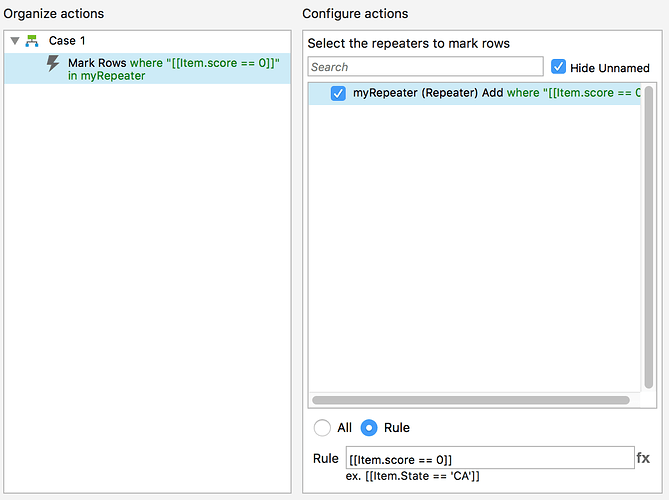The height and width of the screenshot is (500, 669).
Task: Collapse the Case 1 disclosure triangle
Action: click(x=15, y=41)
